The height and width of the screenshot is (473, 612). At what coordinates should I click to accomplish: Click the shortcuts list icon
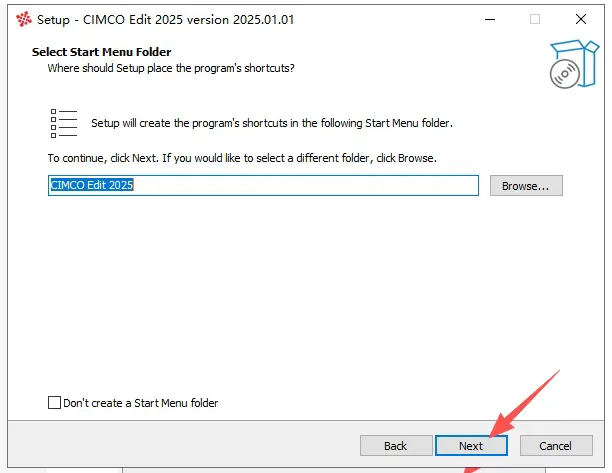tap(64, 123)
